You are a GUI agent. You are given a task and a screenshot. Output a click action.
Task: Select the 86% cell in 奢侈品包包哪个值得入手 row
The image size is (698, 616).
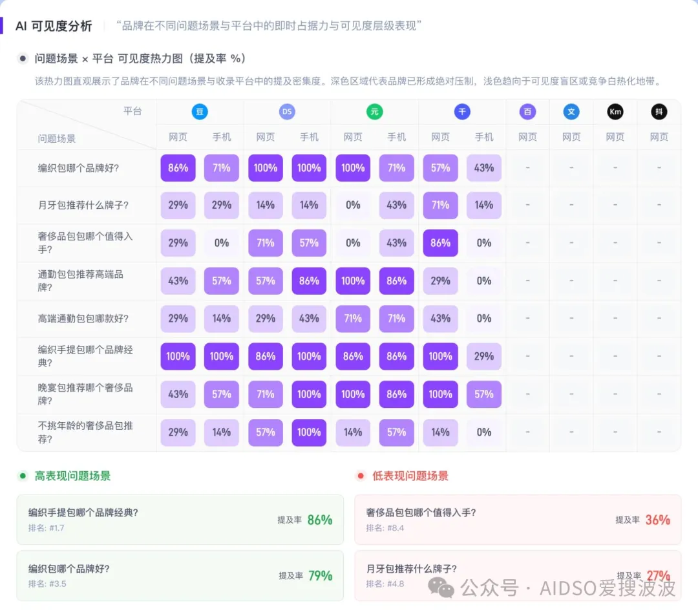440,243
